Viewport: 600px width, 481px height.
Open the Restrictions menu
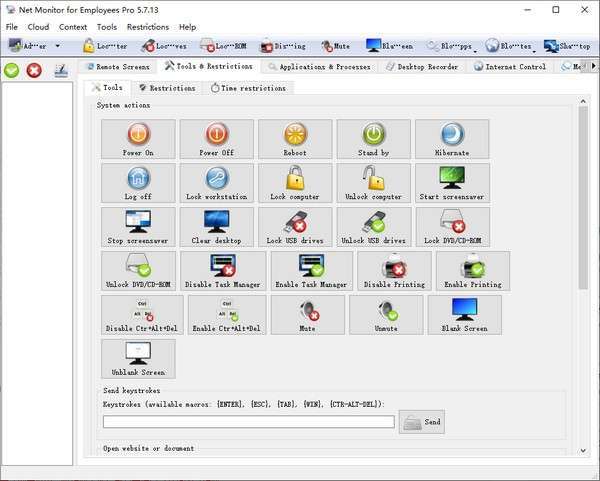(148, 27)
